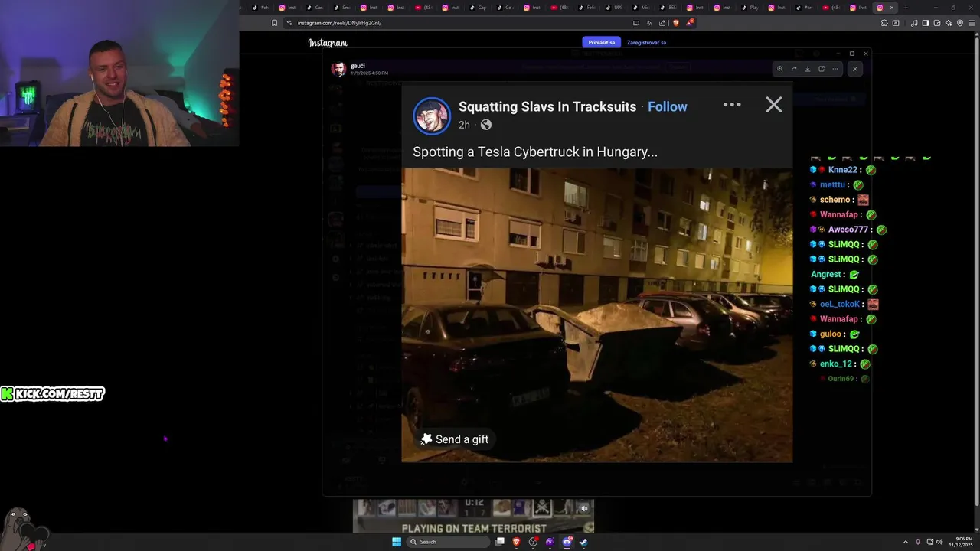Open the Brave playlist music note icon
The width and height of the screenshot is (980, 551).
914,23
